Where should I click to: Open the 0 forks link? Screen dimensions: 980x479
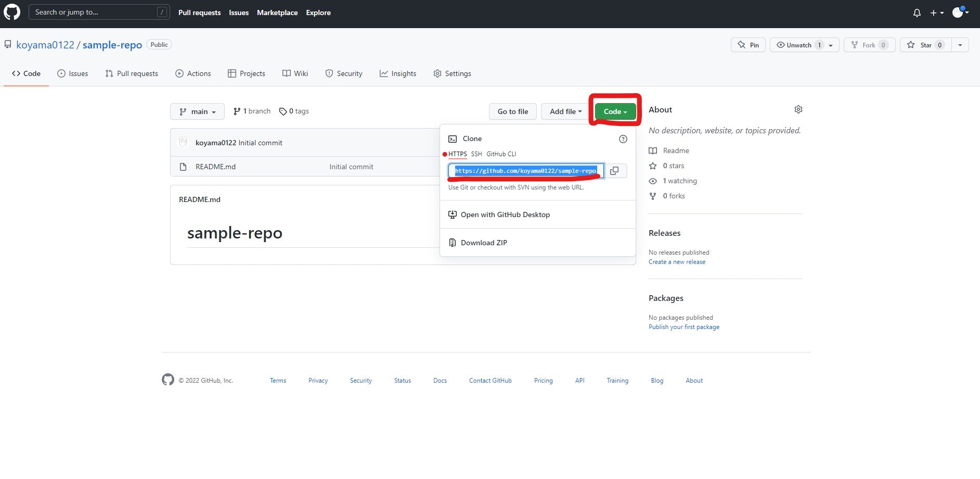pos(667,196)
